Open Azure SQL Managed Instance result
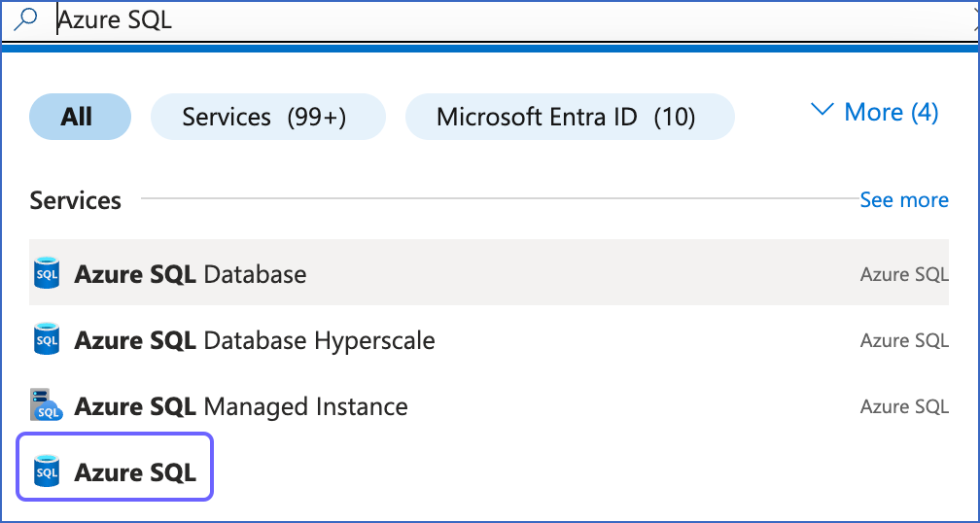980x523 pixels. click(x=489, y=406)
